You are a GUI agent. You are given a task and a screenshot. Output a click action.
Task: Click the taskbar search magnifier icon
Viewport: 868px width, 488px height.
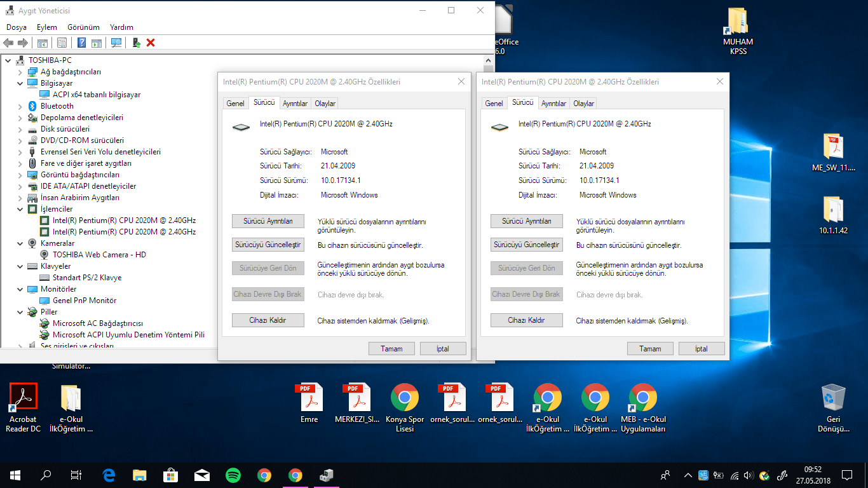point(46,475)
